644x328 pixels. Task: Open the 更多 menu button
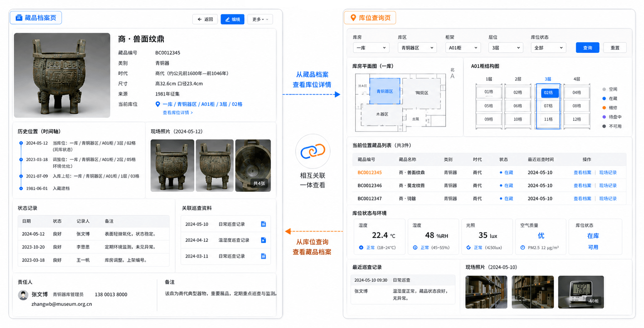coord(260,19)
